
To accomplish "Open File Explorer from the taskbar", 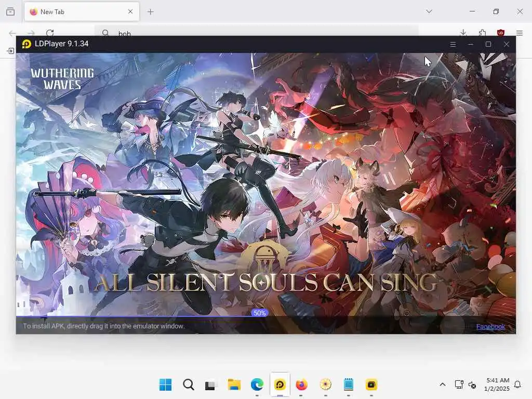I will [x=234, y=385].
